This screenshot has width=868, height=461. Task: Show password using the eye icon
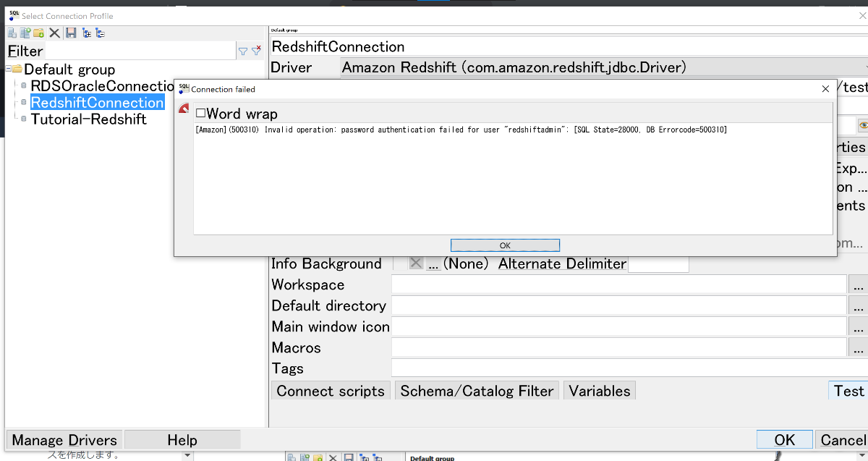click(862, 124)
